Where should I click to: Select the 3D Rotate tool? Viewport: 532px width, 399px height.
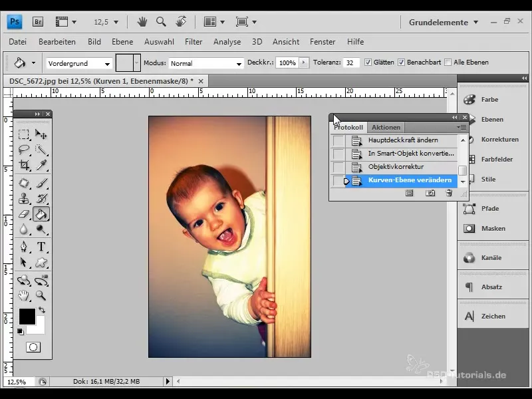click(24, 280)
